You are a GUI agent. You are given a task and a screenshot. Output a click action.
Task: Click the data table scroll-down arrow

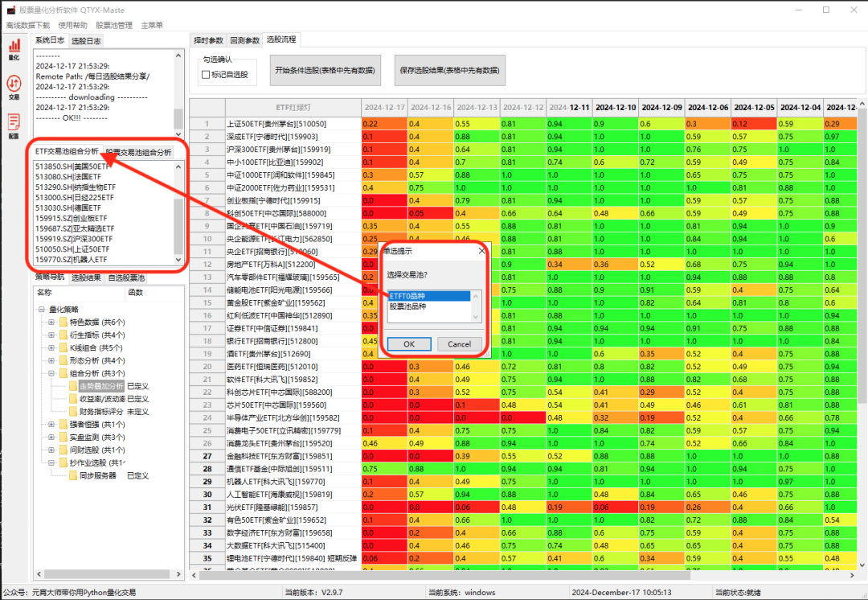click(x=862, y=565)
